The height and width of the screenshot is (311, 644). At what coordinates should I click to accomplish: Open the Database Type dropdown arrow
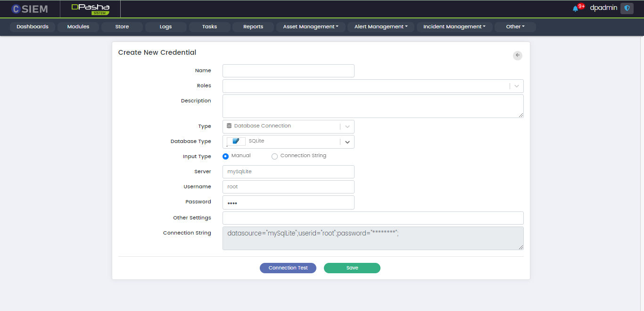pyautogui.click(x=347, y=142)
